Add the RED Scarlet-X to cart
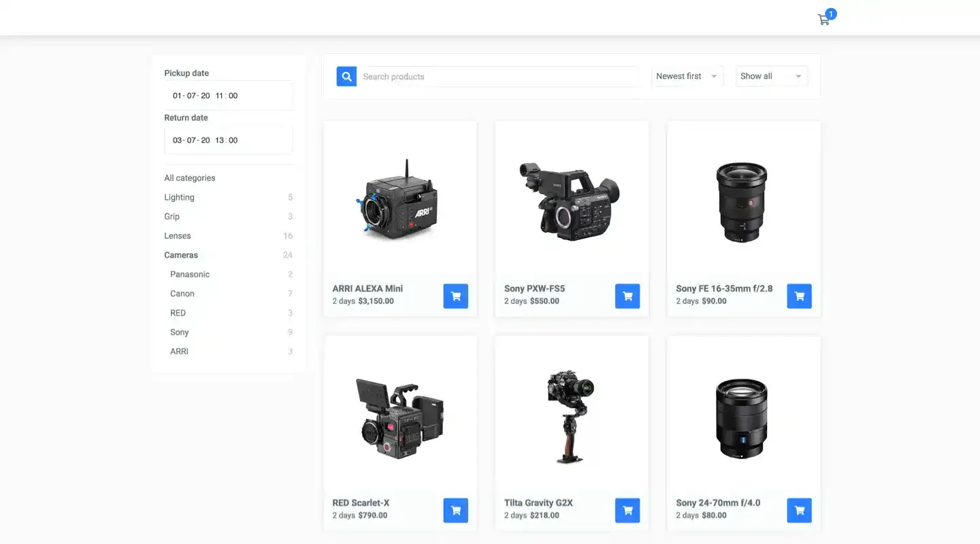 coord(455,510)
